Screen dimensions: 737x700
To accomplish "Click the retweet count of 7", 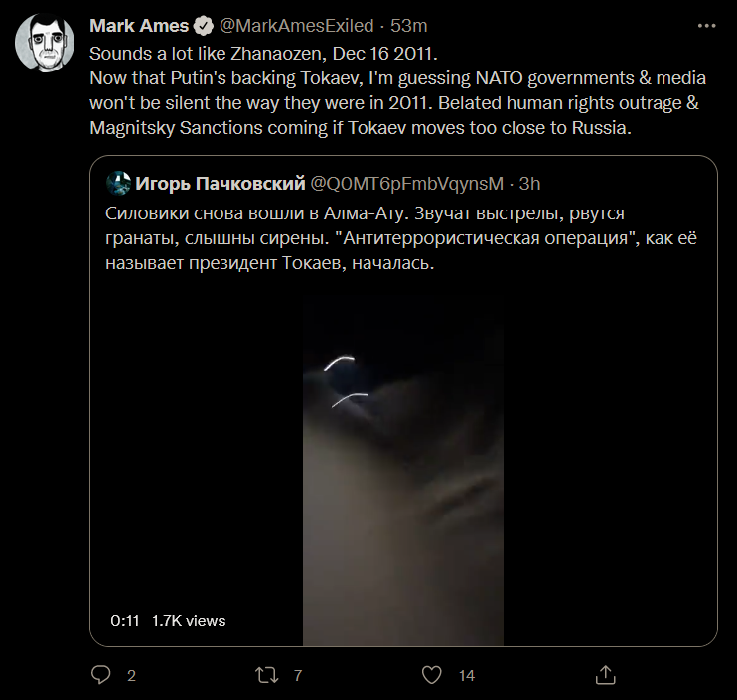I will coord(297,675).
